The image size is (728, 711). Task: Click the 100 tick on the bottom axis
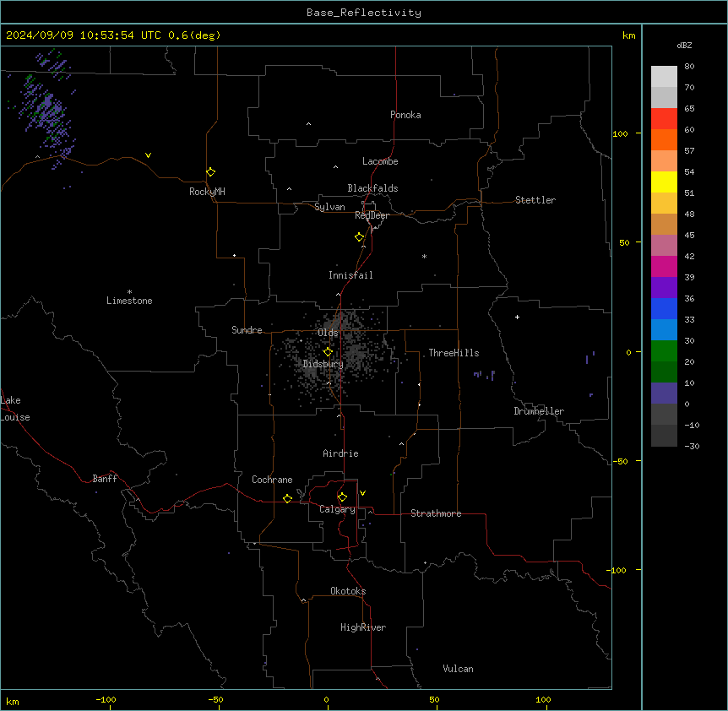coord(543,699)
